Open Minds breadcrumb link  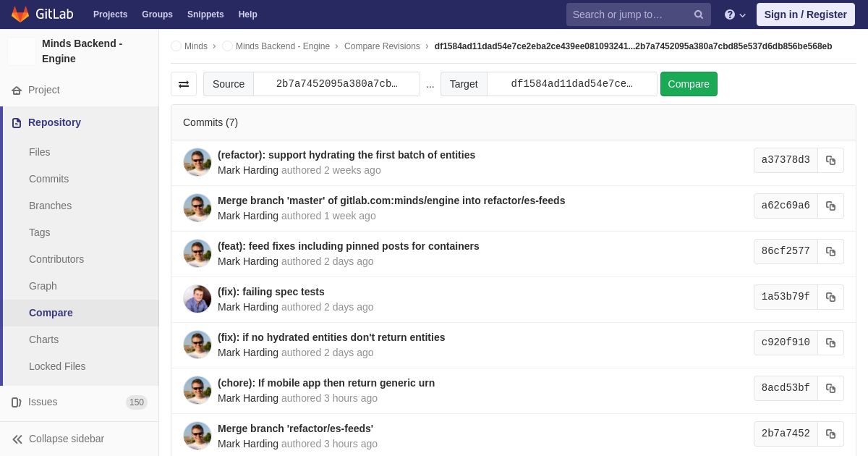pos(196,46)
